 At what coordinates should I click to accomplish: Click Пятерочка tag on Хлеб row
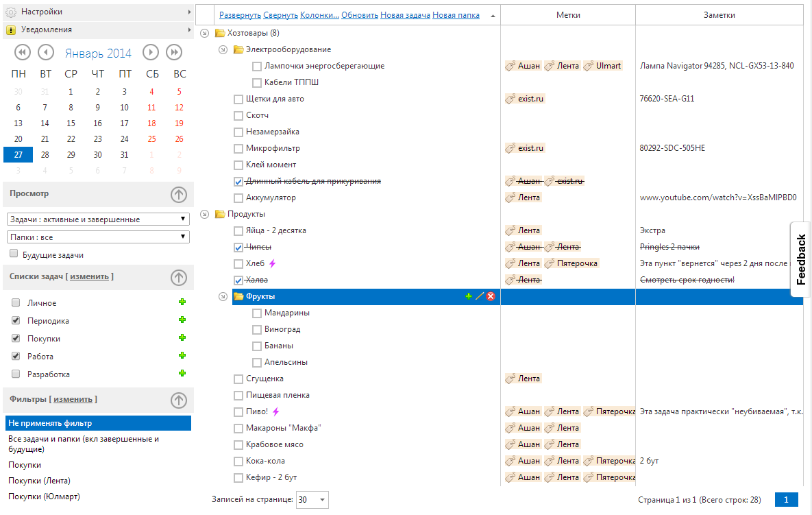pos(571,263)
